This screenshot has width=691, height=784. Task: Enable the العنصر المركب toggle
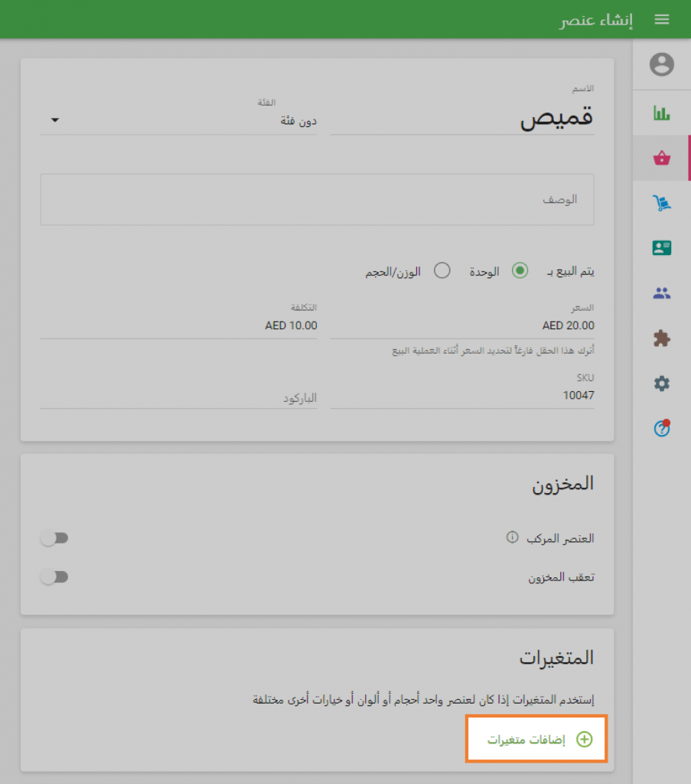pos(54,537)
